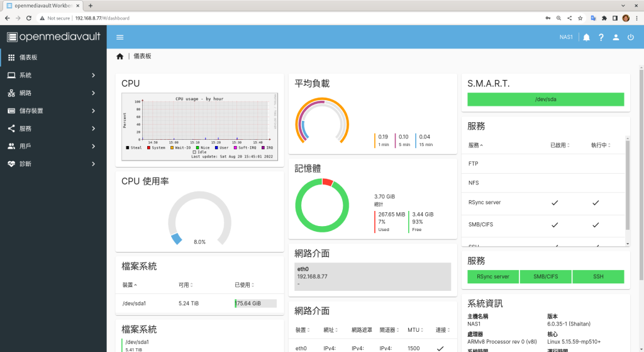Image resolution: width=644 pixels, height=352 pixels.
Task: Click the help question mark icon
Action: click(x=601, y=37)
